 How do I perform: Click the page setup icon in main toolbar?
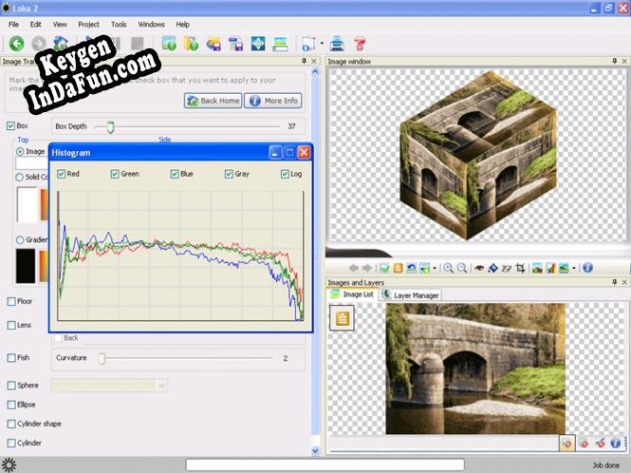[x=309, y=43]
